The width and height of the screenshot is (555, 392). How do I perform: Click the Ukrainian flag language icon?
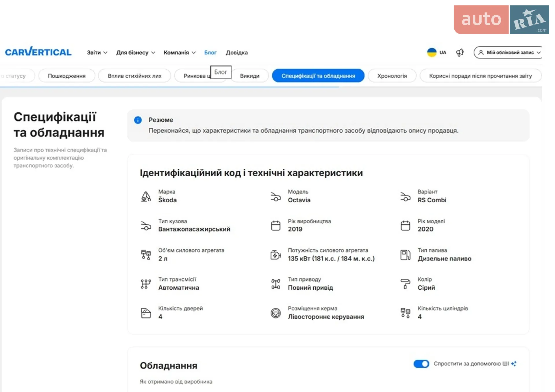click(x=432, y=52)
